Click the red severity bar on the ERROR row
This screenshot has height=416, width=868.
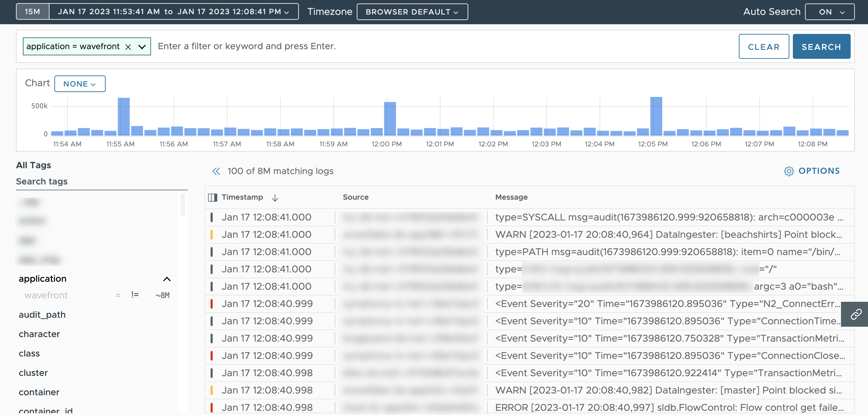[213, 407]
